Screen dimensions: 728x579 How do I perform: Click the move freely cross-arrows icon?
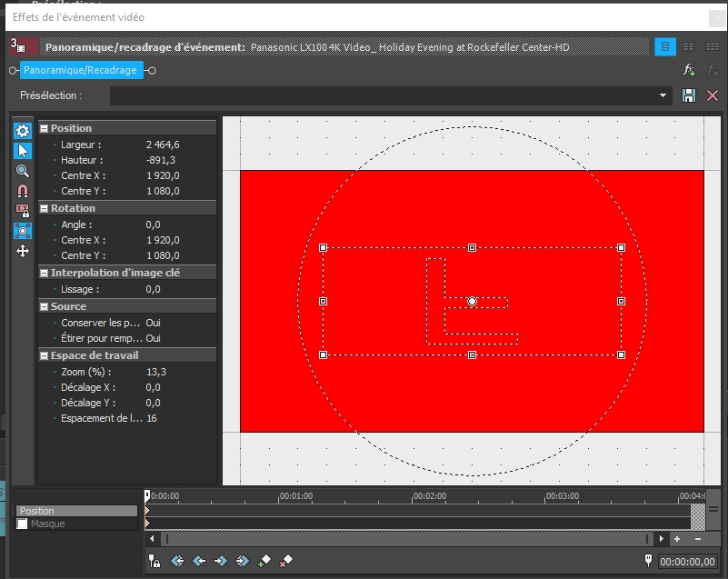[23, 251]
